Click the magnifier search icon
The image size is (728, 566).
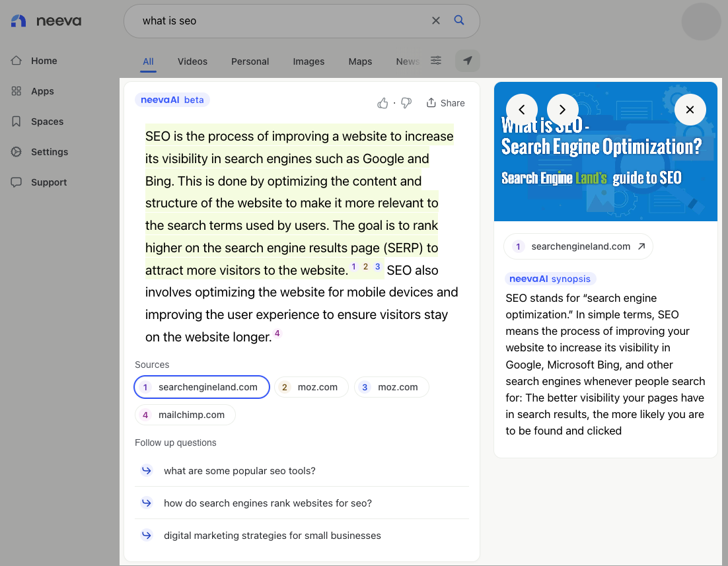(x=458, y=20)
